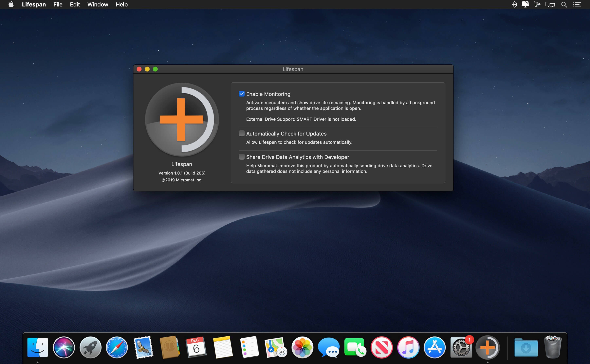
Task: Click the large Lifespan logo image
Action: 182,119
